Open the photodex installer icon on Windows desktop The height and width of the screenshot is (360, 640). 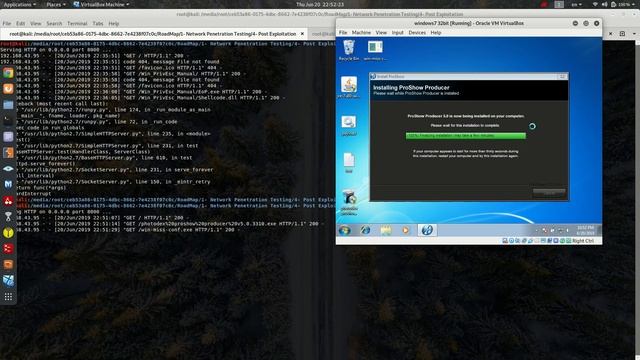coord(349,202)
